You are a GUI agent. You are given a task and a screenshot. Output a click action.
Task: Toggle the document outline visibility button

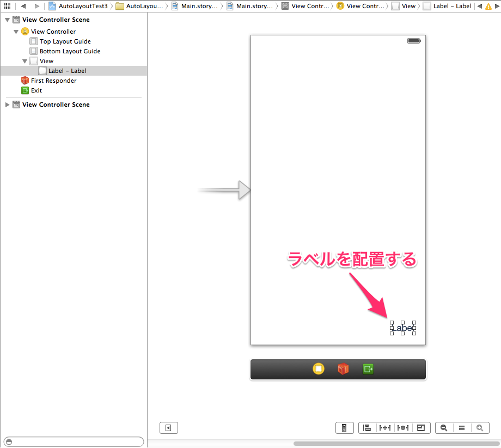[x=168, y=428]
